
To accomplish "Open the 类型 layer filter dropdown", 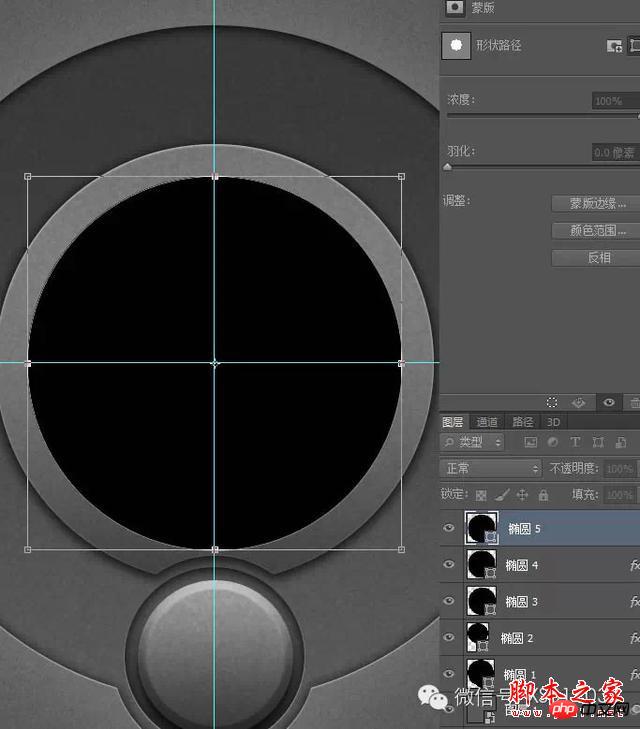I will pos(472,442).
